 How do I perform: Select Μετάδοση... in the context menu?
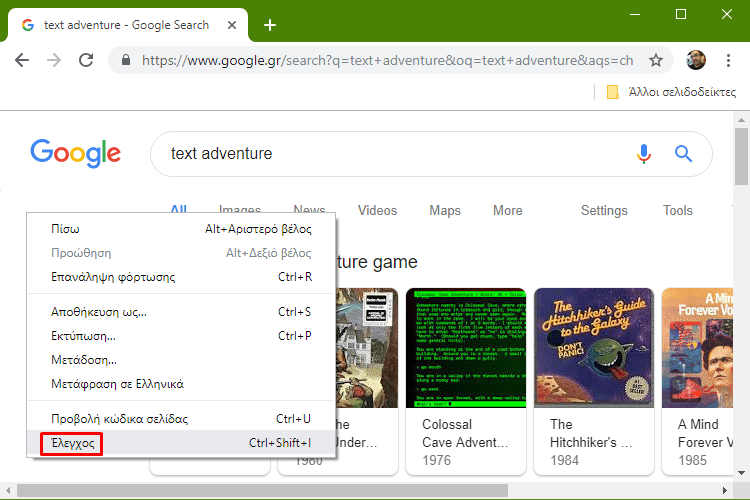coord(181,360)
